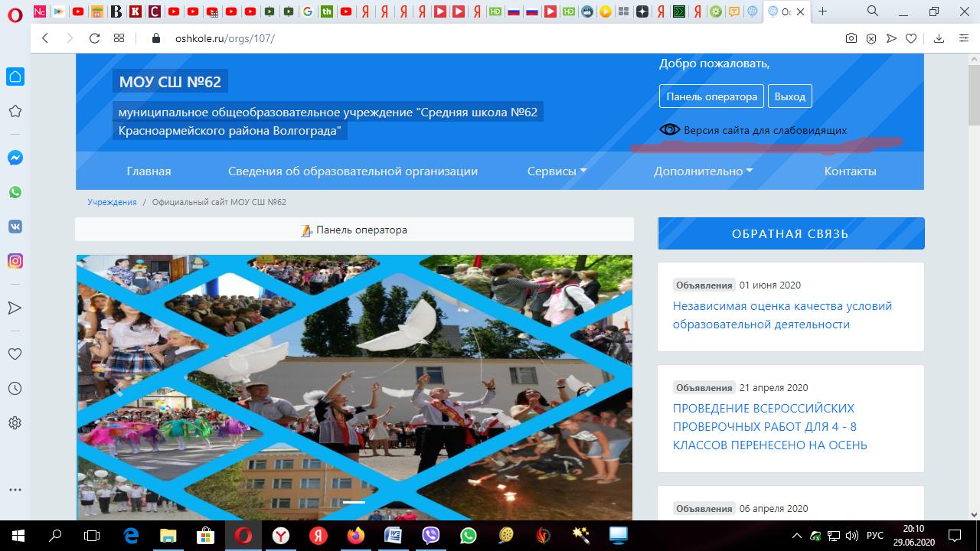980x551 pixels.
Task: Click 'Объявления' badge dated 01 июня 2020
Action: click(704, 285)
